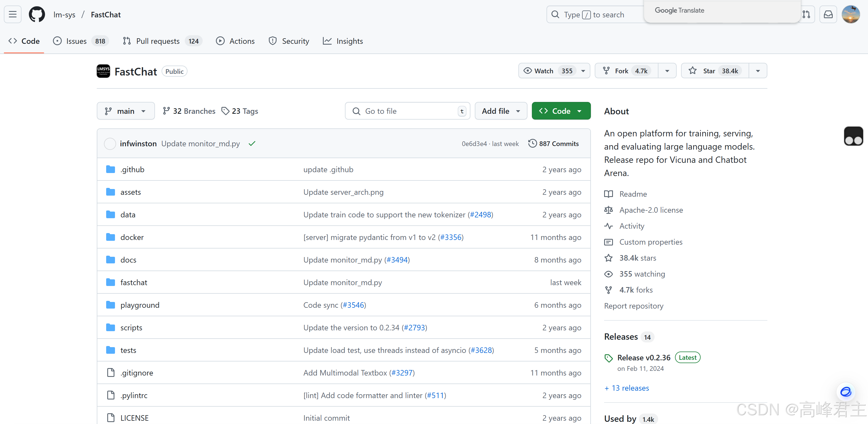Viewport: 868px width, 424px height.
Task: Open the hamburger navigation menu
Action: [x=13, y=15]
